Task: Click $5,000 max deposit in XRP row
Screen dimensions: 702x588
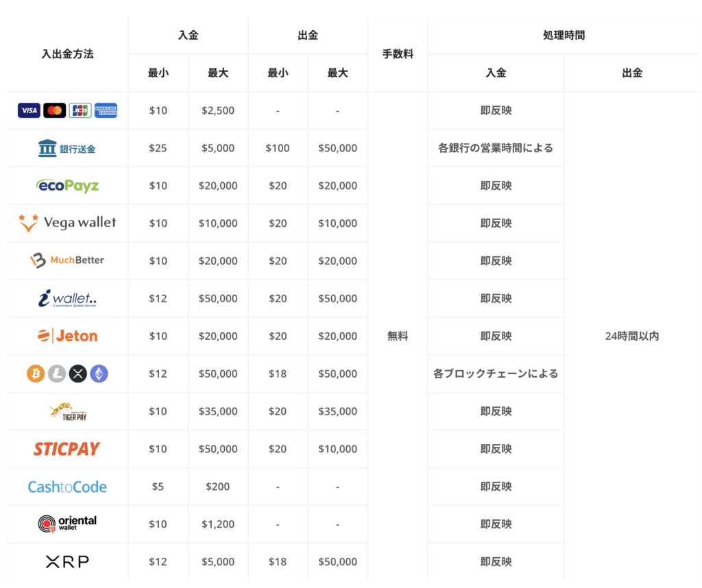Action: [218, 561]
